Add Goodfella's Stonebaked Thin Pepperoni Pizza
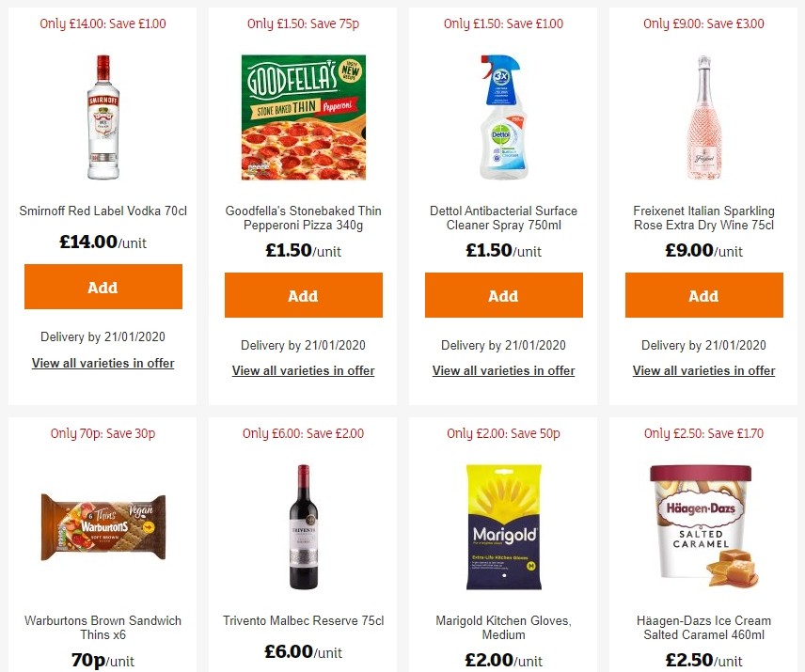805x672 pixels. 303,294
